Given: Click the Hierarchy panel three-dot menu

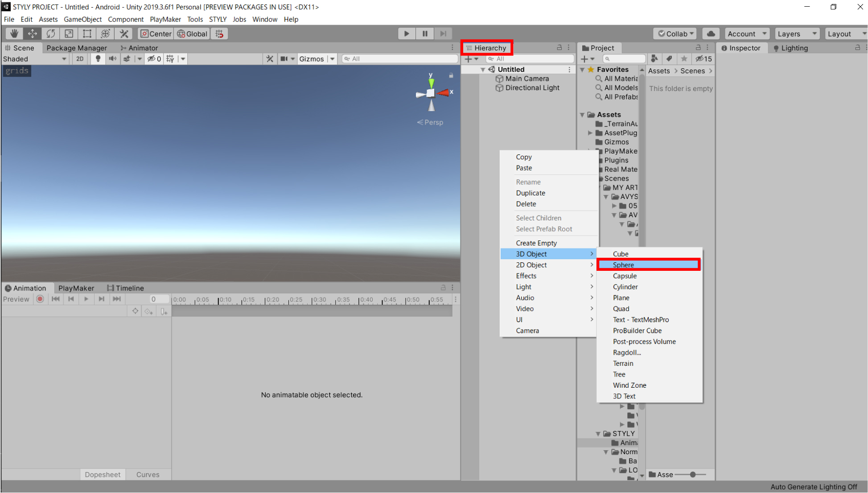Looking at the screenshot, I should tap(568, 47).
